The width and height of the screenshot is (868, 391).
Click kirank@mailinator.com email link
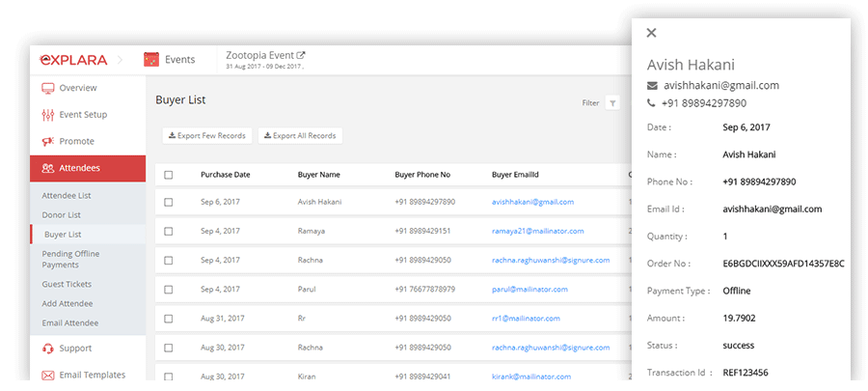(530, 377)
